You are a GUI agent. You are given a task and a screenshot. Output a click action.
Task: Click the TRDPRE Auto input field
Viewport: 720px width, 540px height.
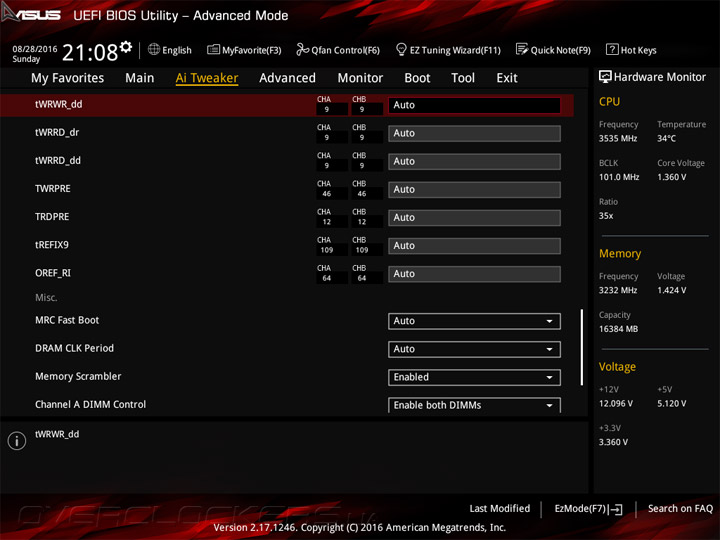coord(474,218)
